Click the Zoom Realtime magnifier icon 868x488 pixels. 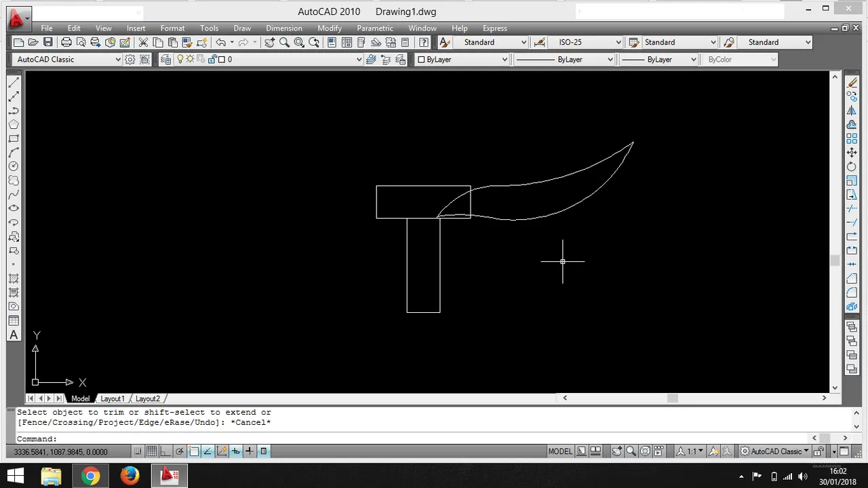[284, 42]
